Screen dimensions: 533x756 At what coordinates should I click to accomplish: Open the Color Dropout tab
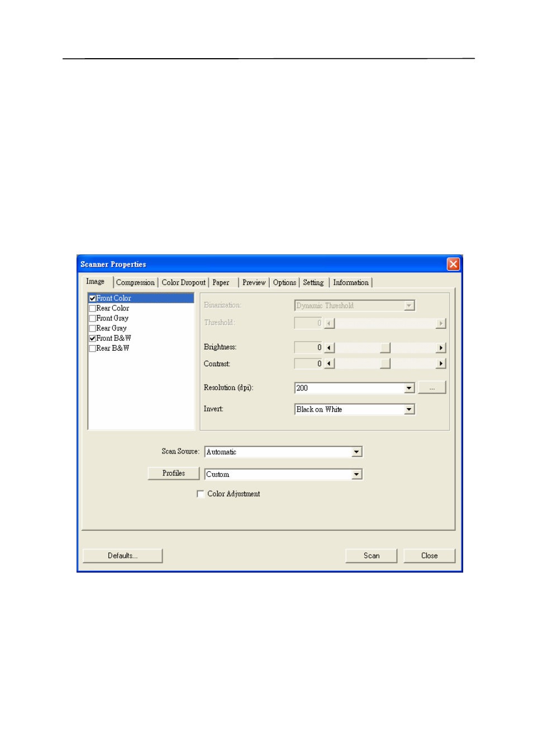(x=184, y=283)
